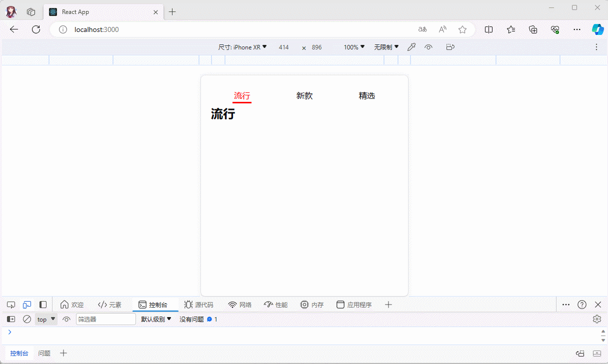Toggle live expression eye icon in console

coord(66,319)
